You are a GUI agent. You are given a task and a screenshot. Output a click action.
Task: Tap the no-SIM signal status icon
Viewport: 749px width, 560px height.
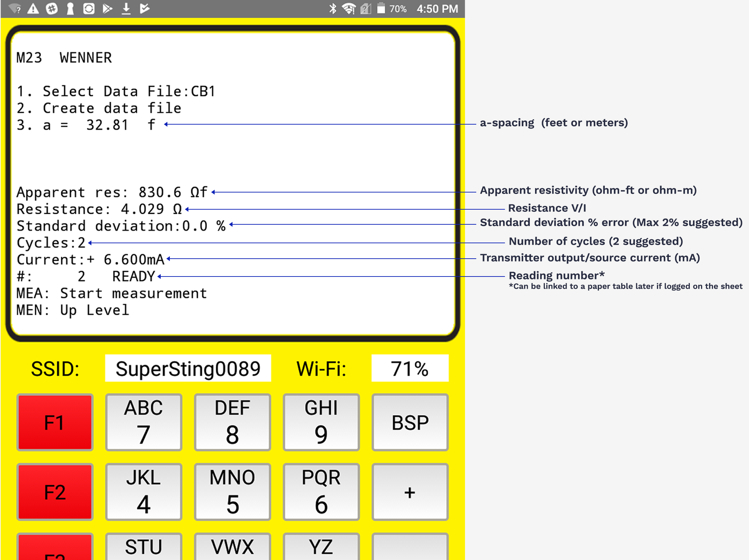(366, 8)
